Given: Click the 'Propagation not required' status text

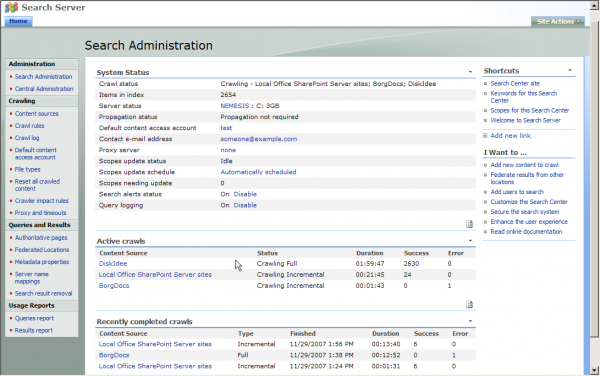Looking at the screenshot, I should (x=259, y=117).
